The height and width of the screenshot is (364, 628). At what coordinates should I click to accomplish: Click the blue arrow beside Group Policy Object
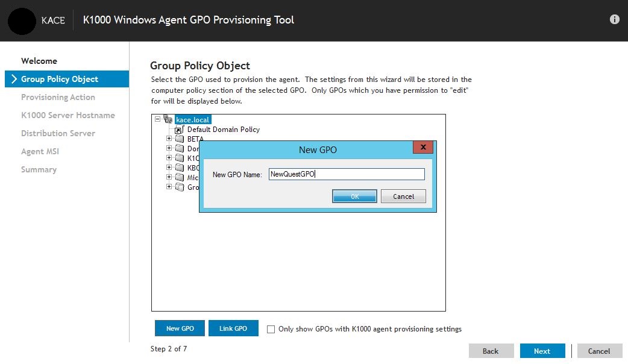click(13, 79)
